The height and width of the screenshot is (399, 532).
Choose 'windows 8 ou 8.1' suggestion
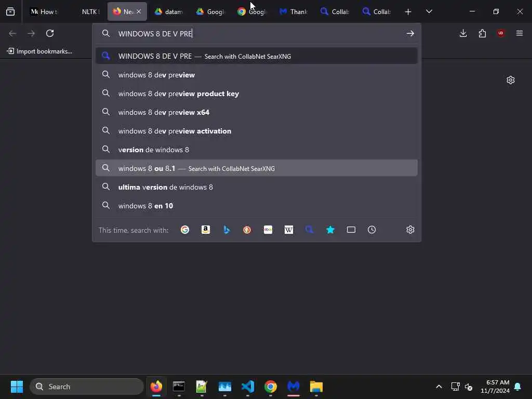click(257, 168)
